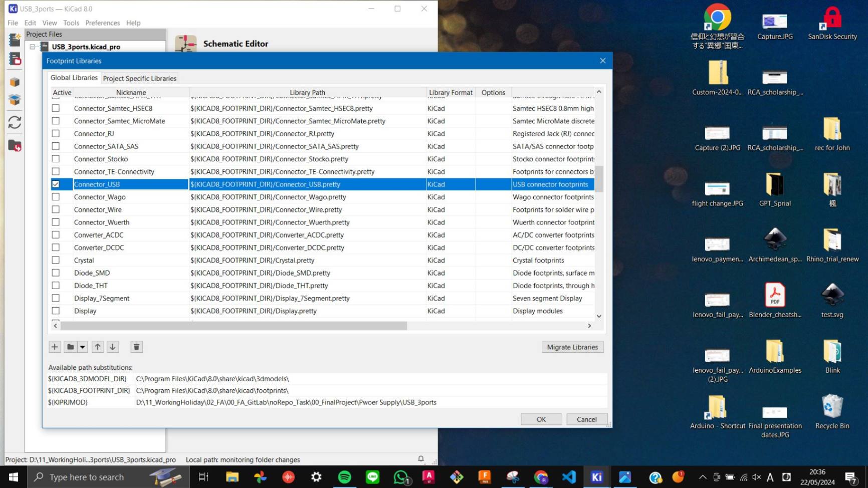Viewport: 868px width, 488px height.
Task: Open the taskbar clock and date
Action: pyautogui.click(x=817, y=477)
